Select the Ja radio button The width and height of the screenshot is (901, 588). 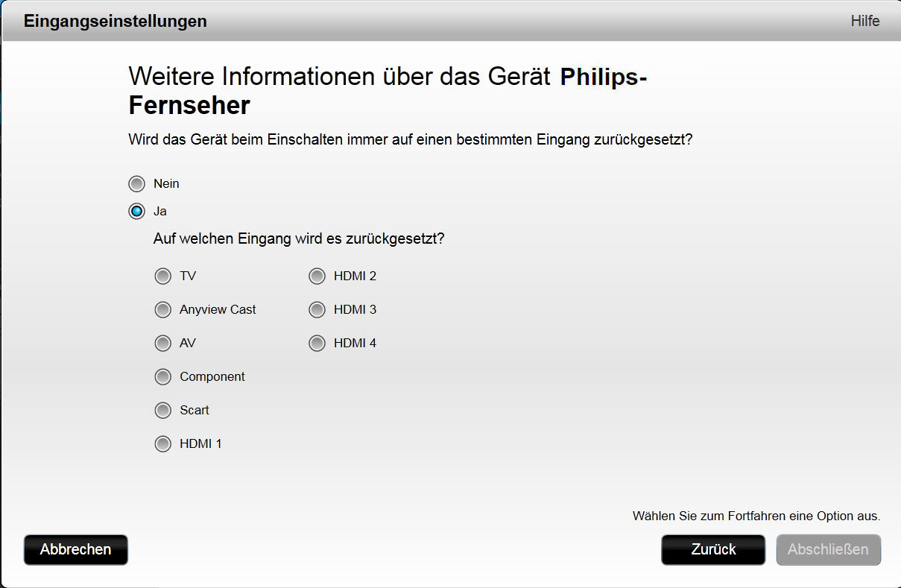coord(136,211)
